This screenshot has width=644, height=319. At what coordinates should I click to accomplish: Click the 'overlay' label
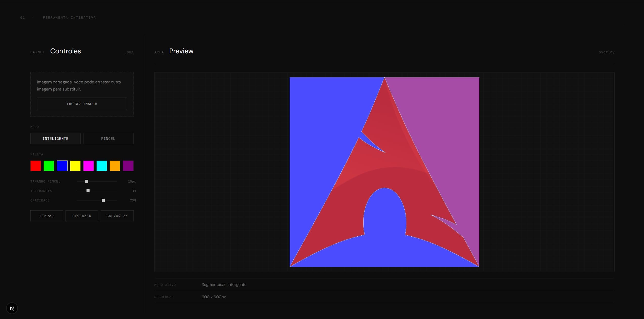pyautogui.click(x=607, y=52)
